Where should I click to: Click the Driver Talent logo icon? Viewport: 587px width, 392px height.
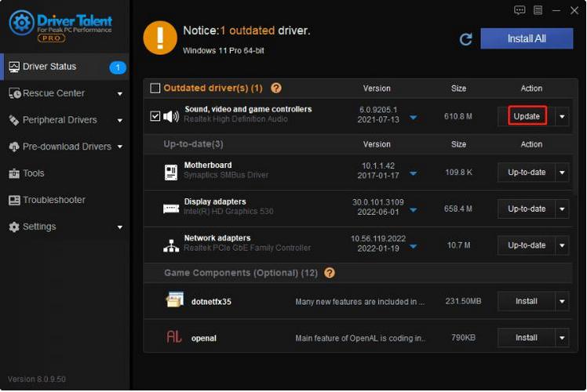(22, 23)
